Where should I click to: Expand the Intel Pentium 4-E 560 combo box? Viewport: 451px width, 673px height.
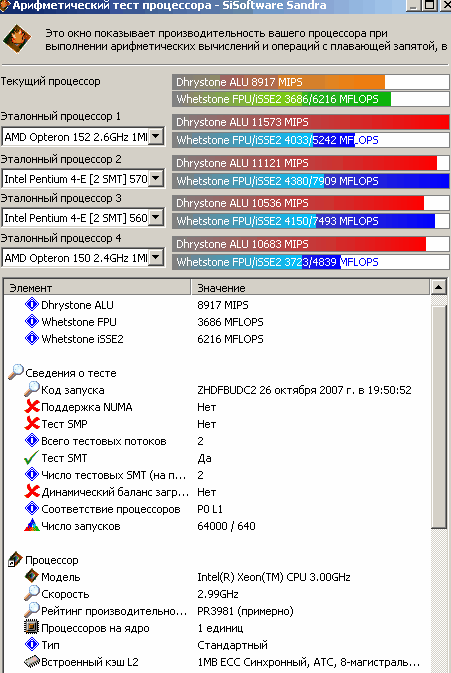pyautogui.click(x=156, y=217)
